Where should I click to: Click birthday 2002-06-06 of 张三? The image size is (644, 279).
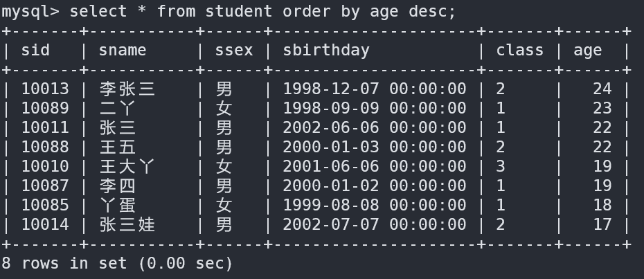pyautogui.click(x=374, y=127)
